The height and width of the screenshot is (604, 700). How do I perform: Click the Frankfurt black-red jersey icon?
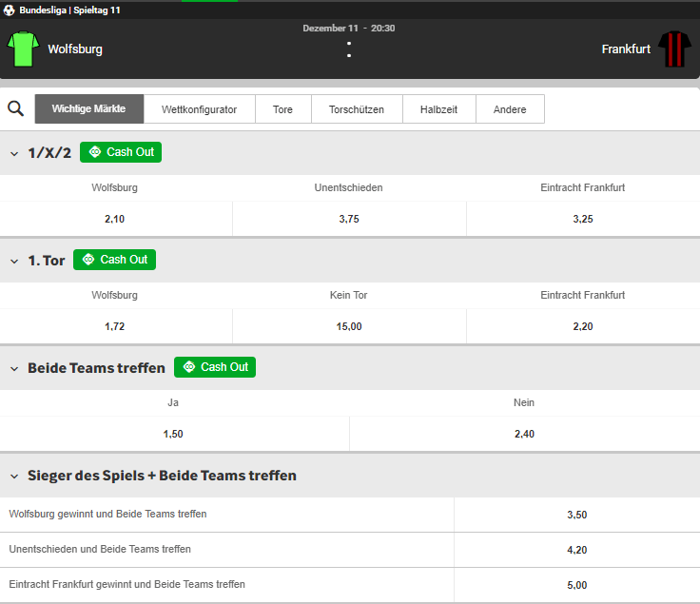click(x=674, y=49)
